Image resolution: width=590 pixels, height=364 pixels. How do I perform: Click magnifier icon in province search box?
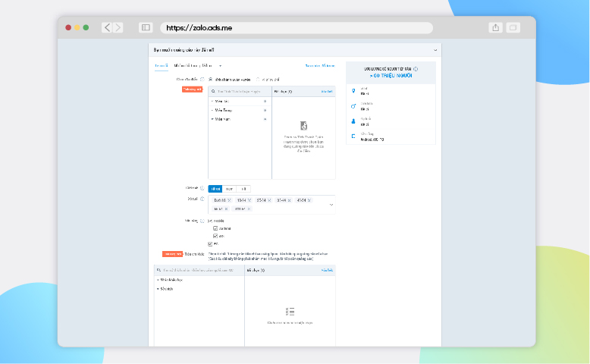pos(213,92)
